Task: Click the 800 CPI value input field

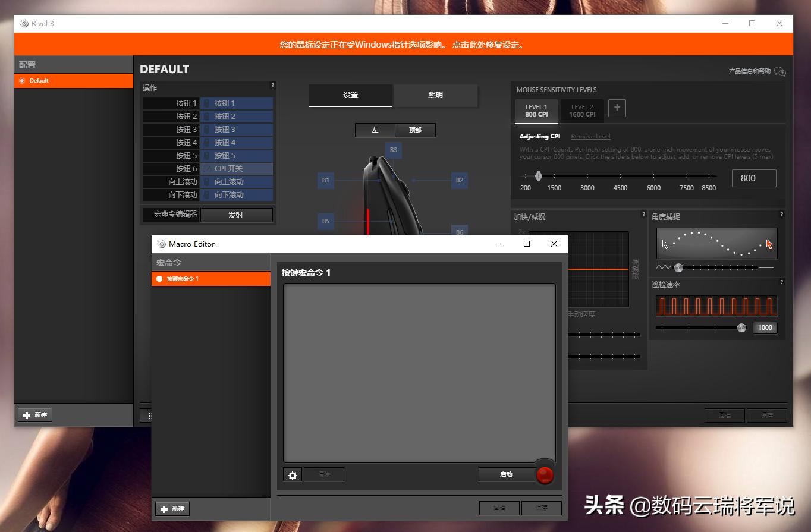Action: point(754,178)
